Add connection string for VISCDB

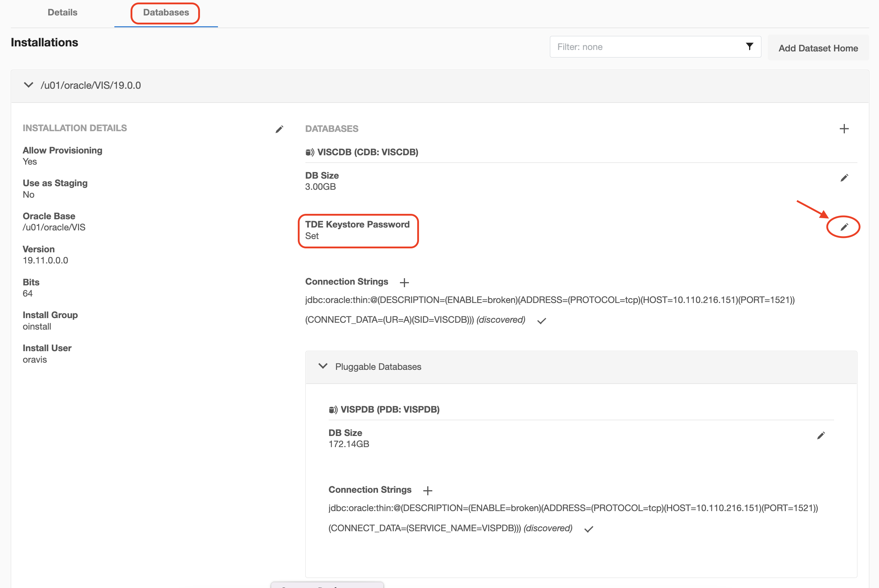coord(404,282)
